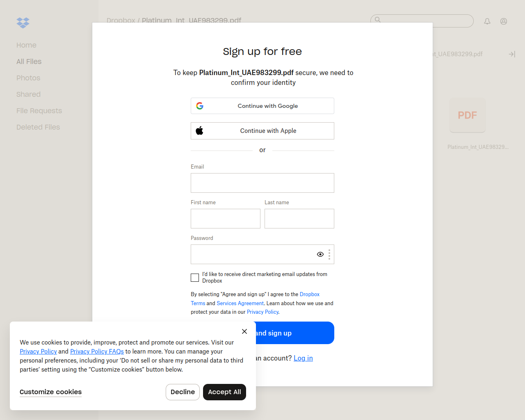Close the cookie banner with X
The height and width of the screenshot is (420, 525).
coord(244,331)
